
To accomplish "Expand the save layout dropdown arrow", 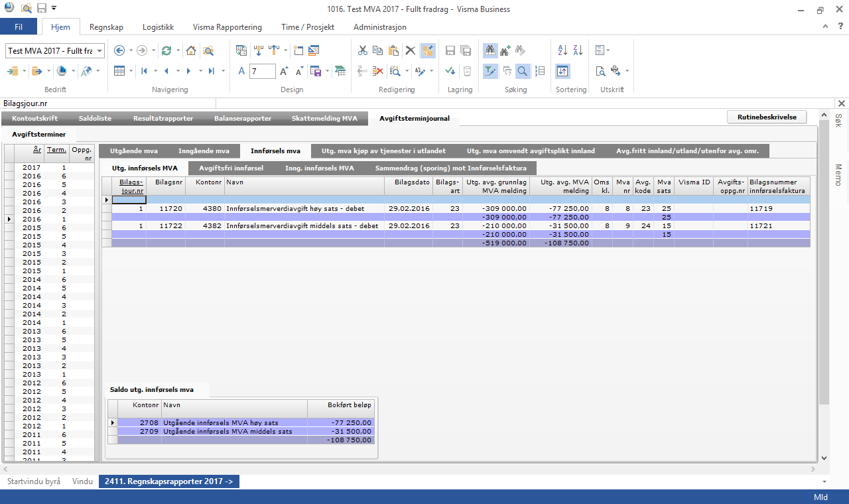I will [x=327, y=71].
